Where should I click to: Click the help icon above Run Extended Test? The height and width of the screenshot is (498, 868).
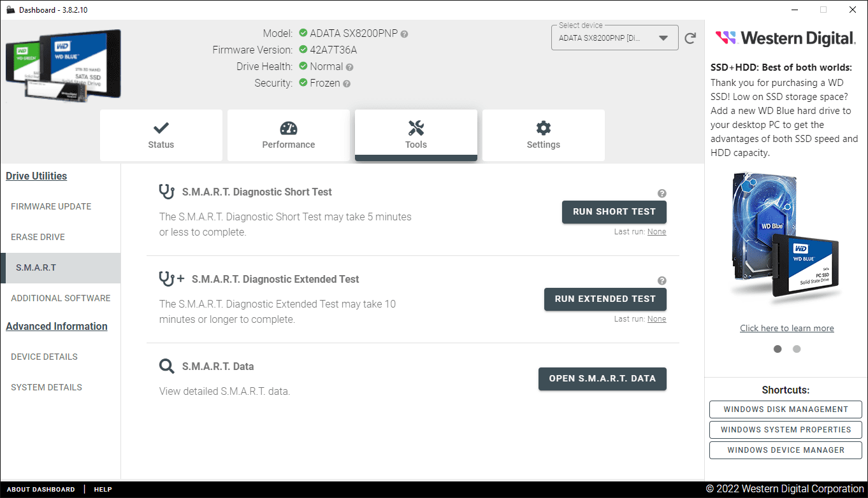coord(662,281)
